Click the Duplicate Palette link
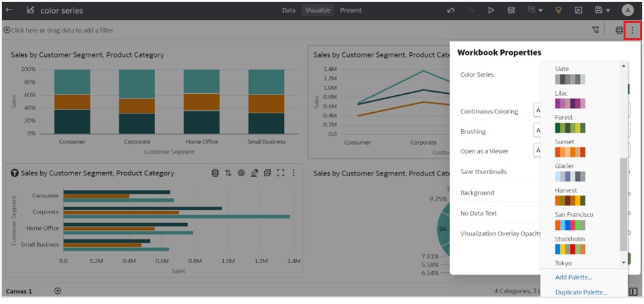The width and height of the screenshot is (644, 304). [581, 292]
